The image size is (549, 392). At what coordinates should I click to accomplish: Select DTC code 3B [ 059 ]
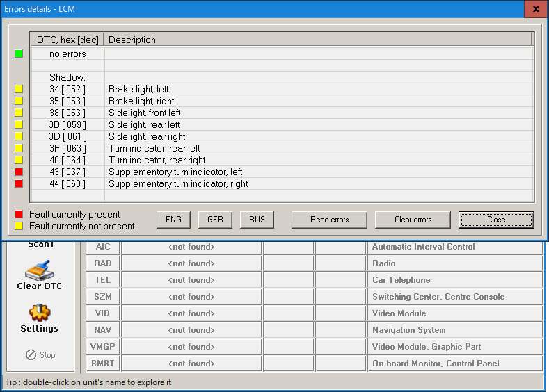pos(67,125)
